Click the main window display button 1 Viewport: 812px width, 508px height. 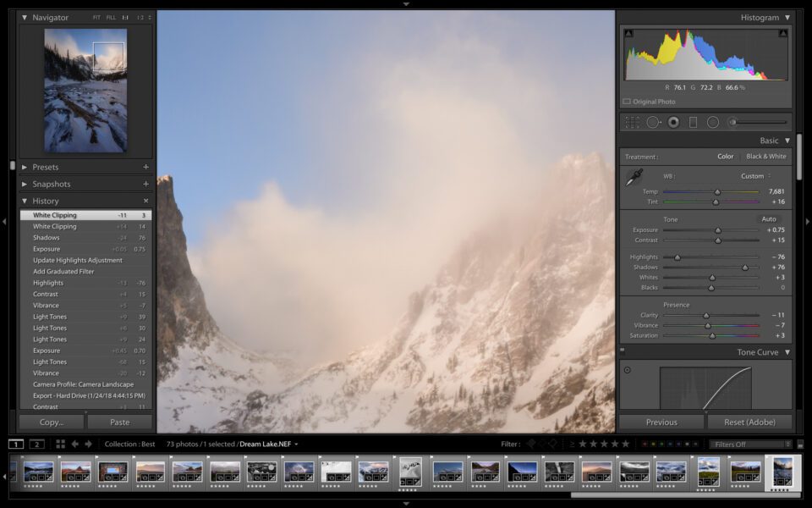pos(16,444)
